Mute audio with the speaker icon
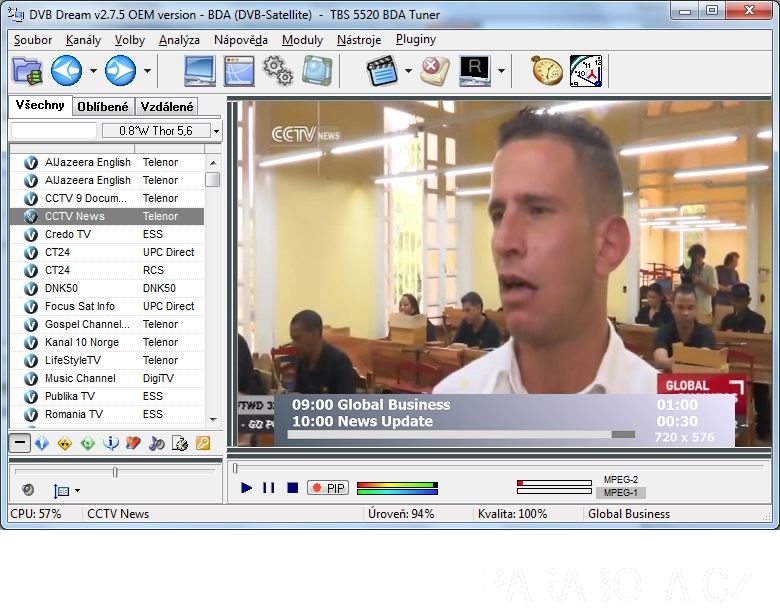This screenshot has height=614, width=780. tap(28, 490)
